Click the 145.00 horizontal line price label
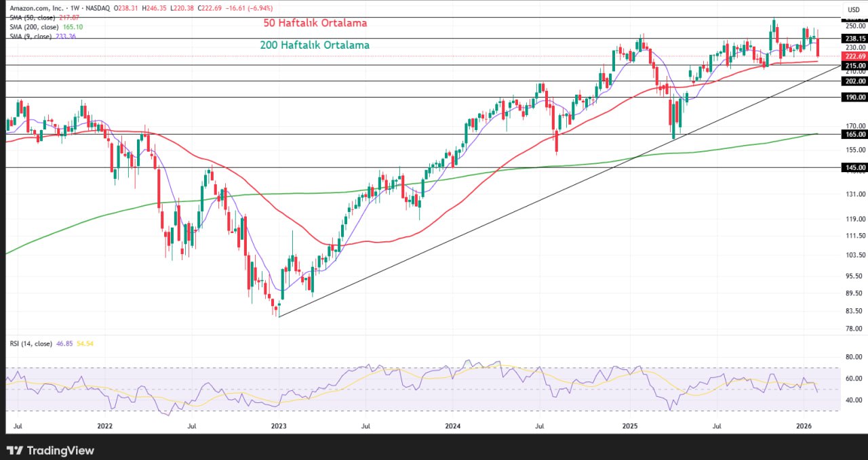The width and height of the screenshot is (868, 460). (x=854, y=167)
